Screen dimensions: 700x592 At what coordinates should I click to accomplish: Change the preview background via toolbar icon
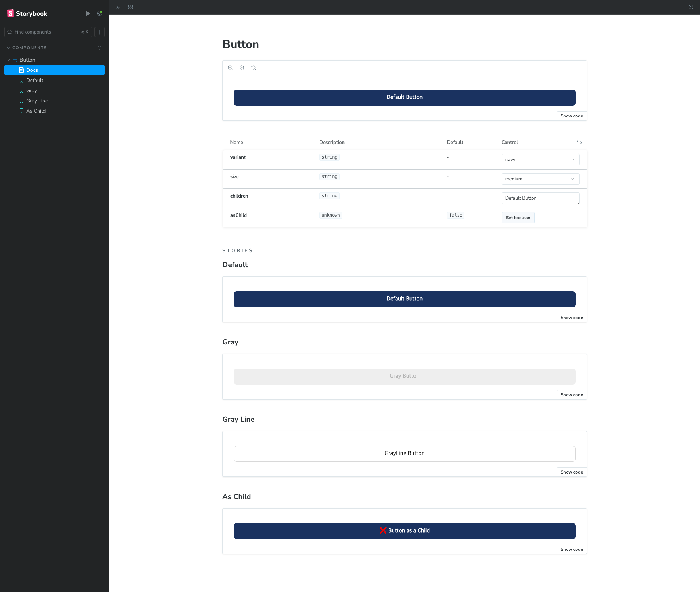(118, 7)
